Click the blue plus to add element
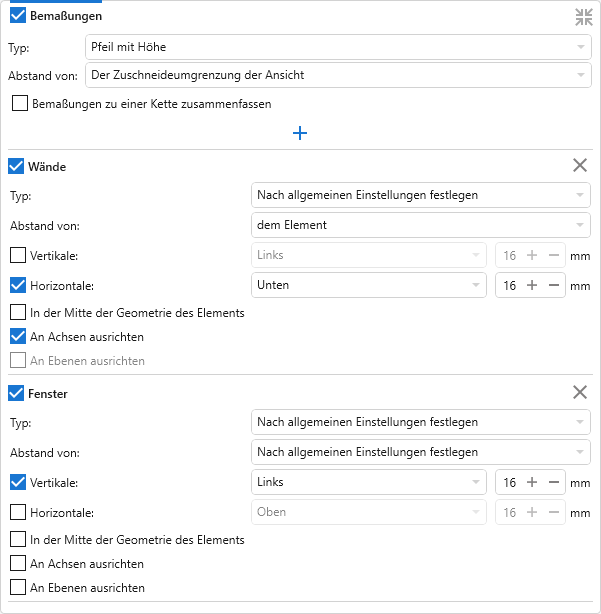Screen dimensions: 601x614 pyautogui.click(x=299, y=133)
